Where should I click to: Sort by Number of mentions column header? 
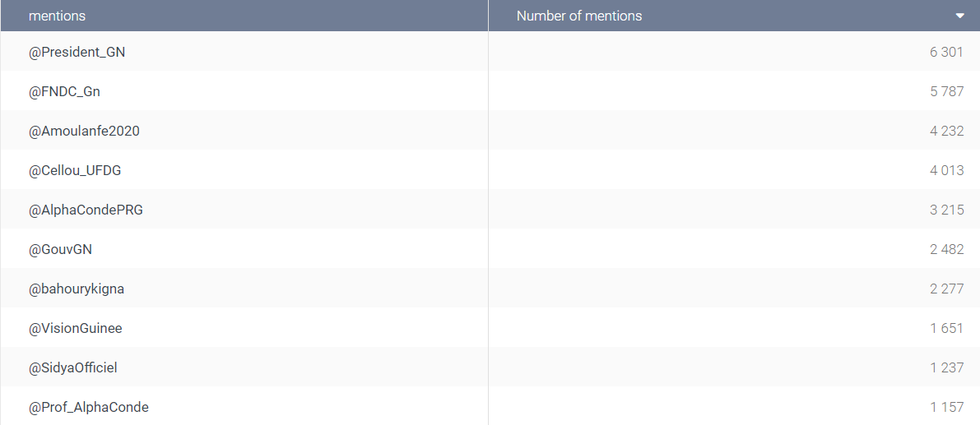(578, 16)
